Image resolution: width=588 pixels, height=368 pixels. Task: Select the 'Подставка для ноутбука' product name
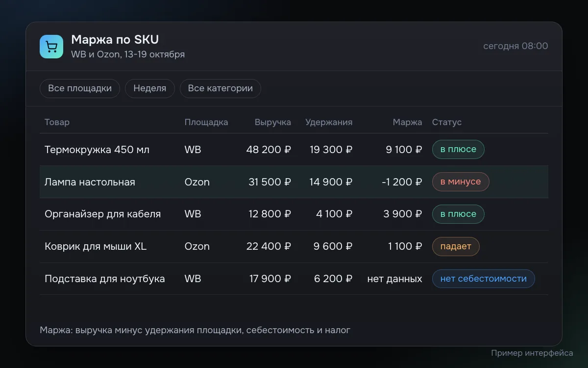pyautogui.click(x=105, y=279)
